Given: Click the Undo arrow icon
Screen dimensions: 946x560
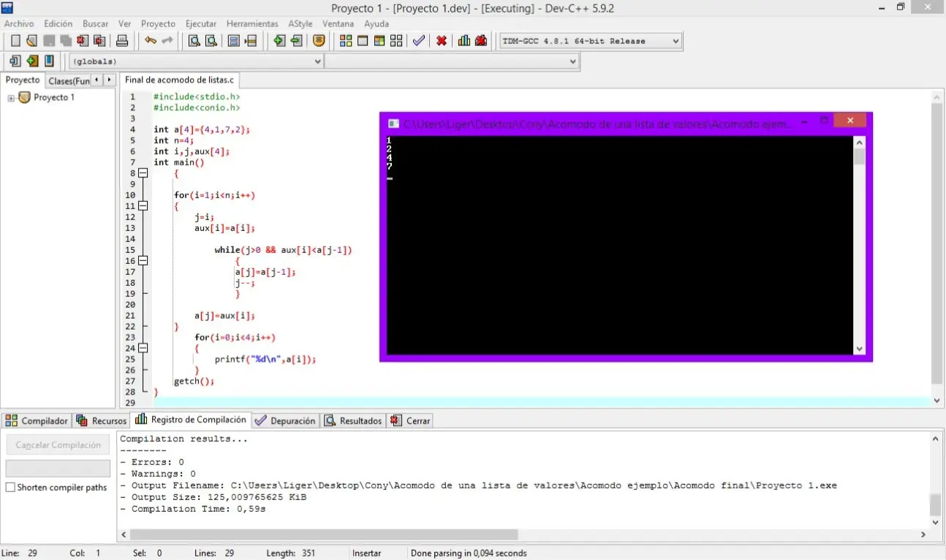Looking at the screenshot, I should [x=150, y=41].
